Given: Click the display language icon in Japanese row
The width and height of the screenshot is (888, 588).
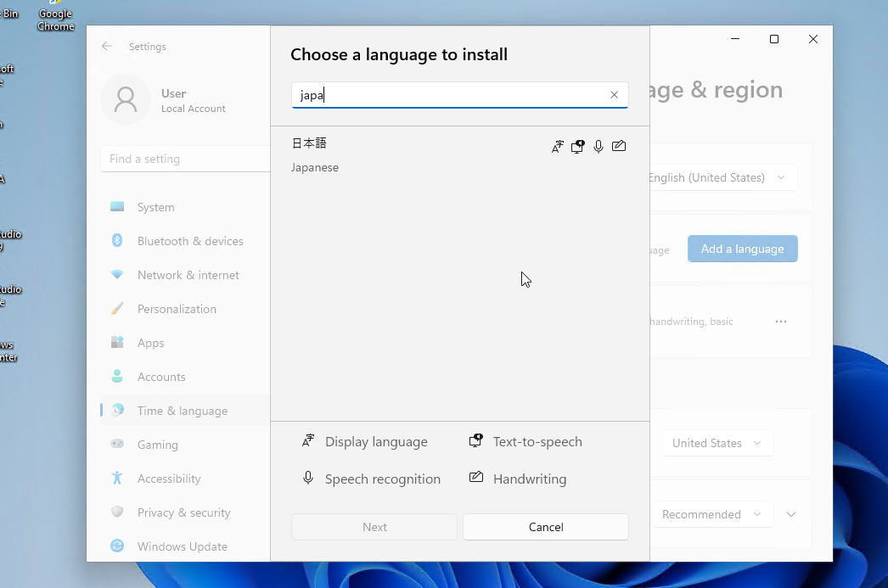Looking at the screenshot, I should (558, 147).
